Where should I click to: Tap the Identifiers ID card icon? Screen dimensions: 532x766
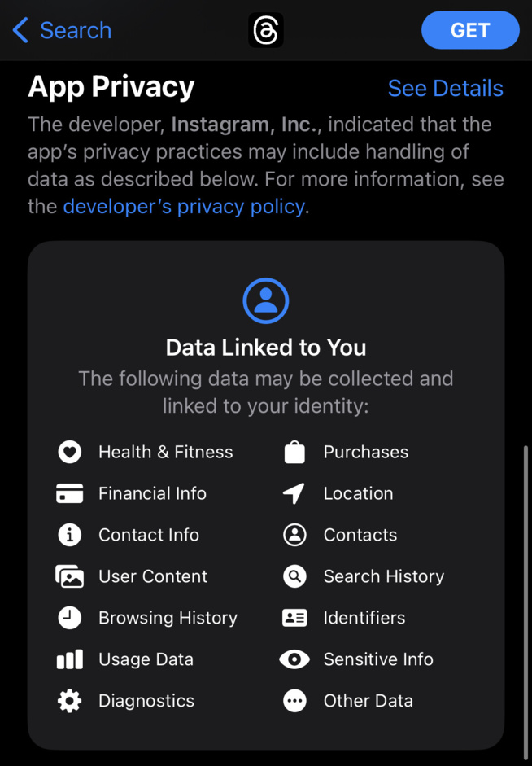pos(294,618)
